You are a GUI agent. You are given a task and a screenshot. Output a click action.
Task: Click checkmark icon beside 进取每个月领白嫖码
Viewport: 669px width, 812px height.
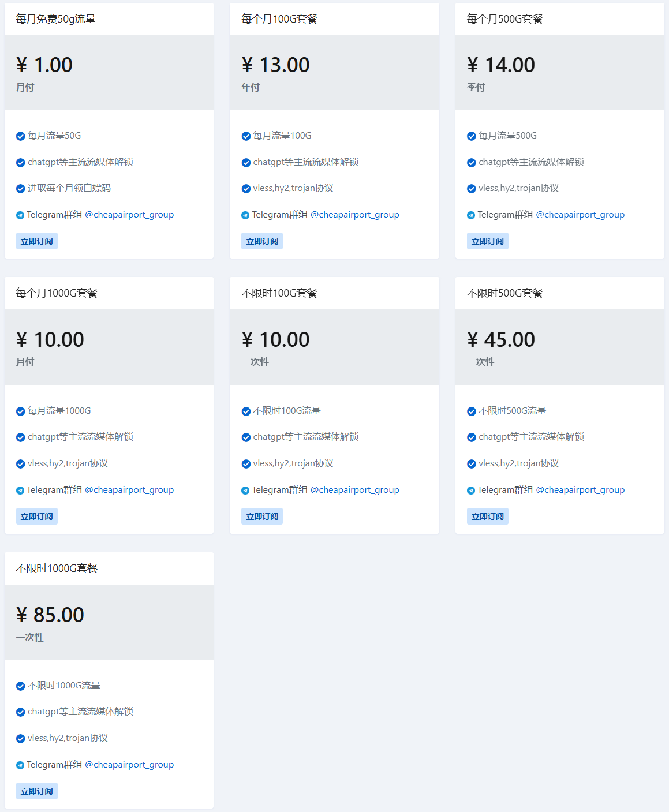(20, 189)
